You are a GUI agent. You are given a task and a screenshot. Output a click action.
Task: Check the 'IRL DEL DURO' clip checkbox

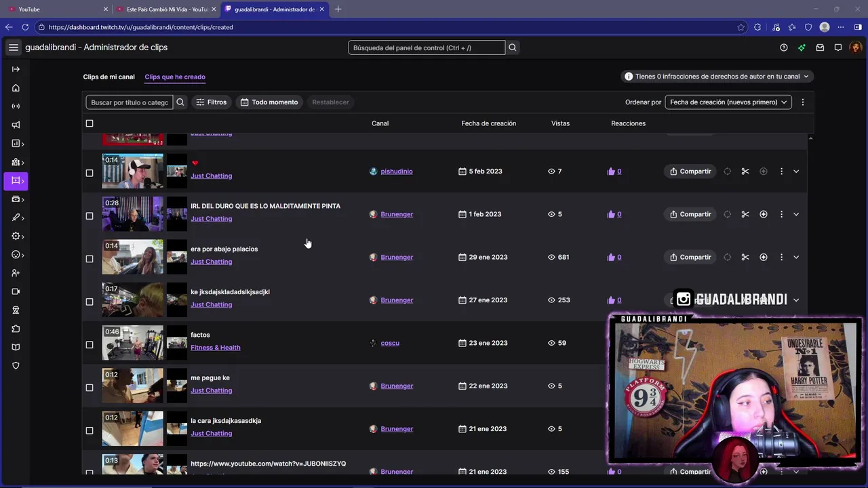click(x=90, y=216)
